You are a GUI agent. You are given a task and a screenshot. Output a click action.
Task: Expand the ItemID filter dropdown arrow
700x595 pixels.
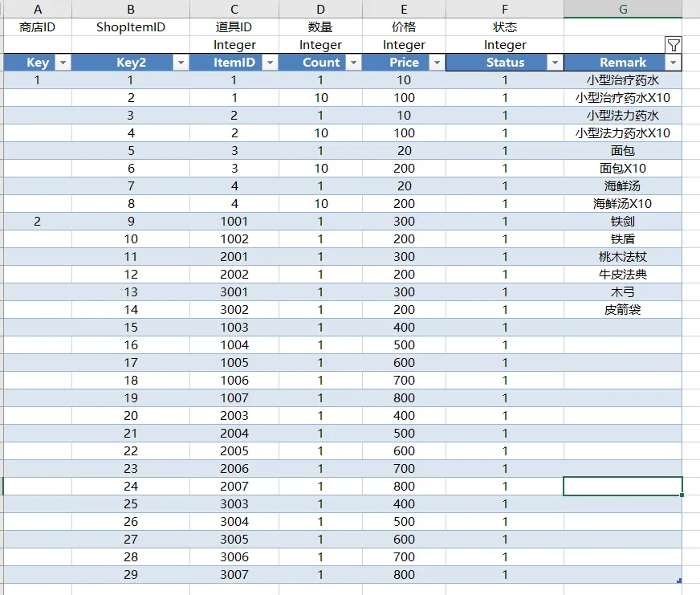271,63
